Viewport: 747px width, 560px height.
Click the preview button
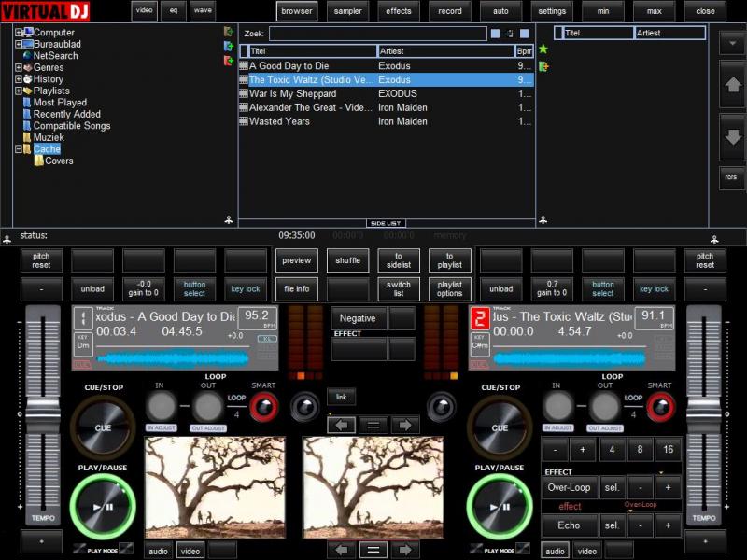click(296, 260)
